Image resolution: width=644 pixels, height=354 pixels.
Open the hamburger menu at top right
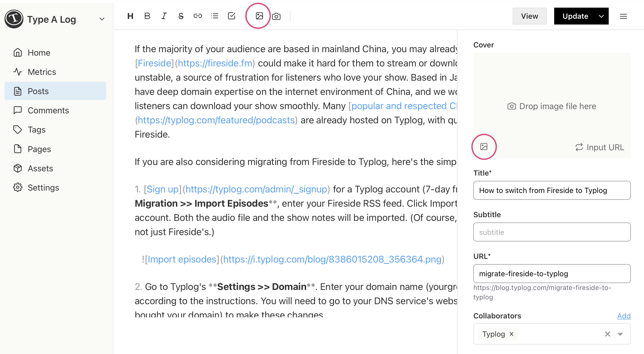623,16
